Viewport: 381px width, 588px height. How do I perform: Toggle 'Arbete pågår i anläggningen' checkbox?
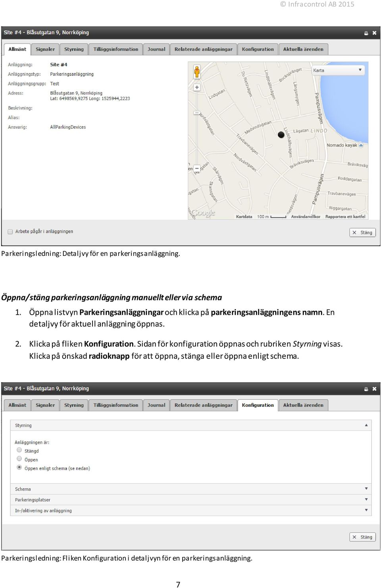(10, 232)
